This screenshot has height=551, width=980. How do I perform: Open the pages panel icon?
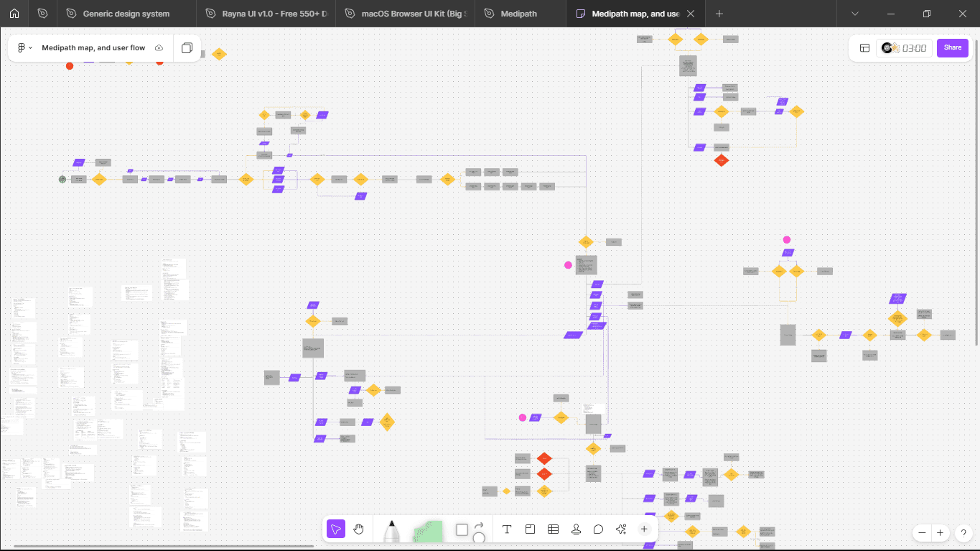coord(187,48)
